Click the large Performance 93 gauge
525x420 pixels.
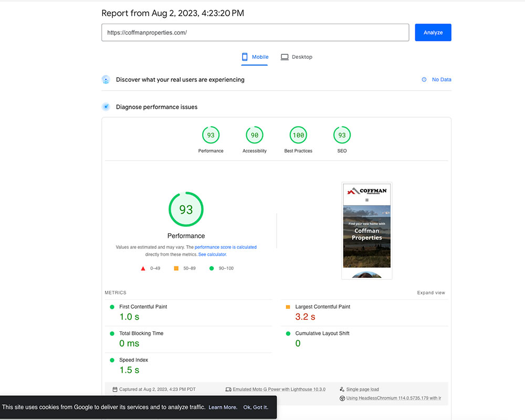pos(186,209)
